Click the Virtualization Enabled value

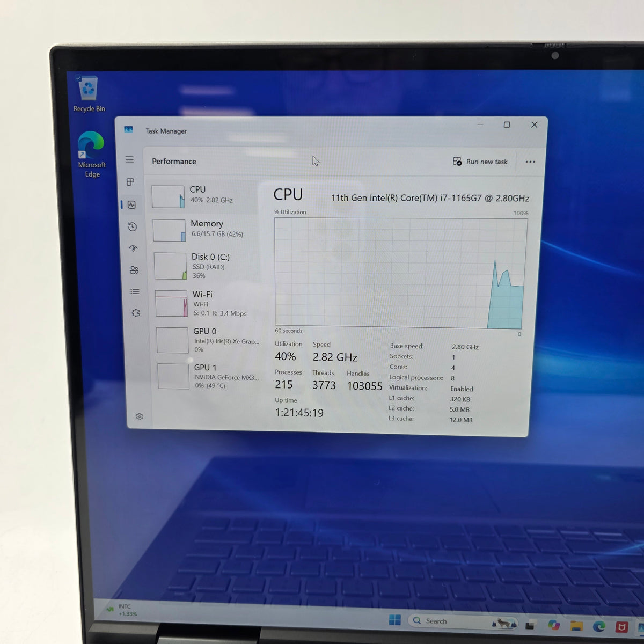tap(462, 389)
